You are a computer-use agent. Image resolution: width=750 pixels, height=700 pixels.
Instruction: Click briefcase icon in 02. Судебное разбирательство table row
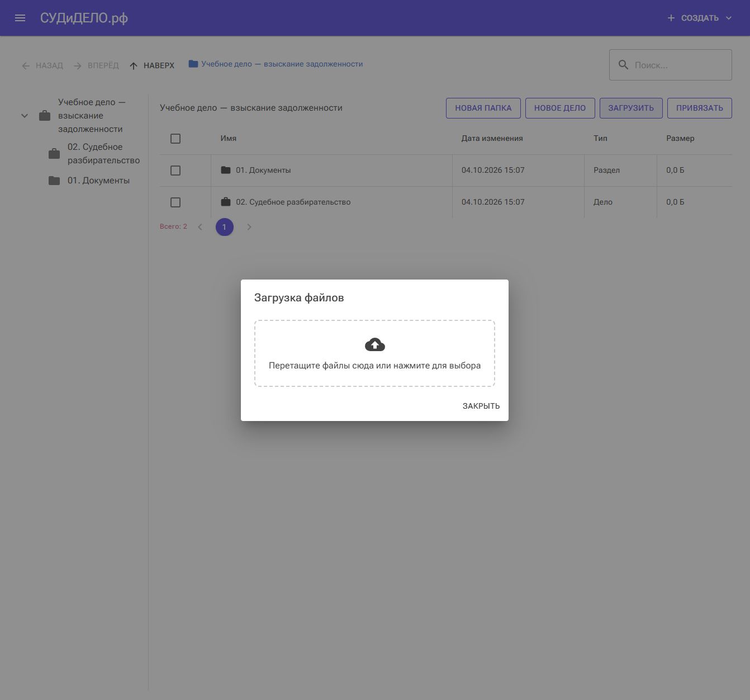226,202
